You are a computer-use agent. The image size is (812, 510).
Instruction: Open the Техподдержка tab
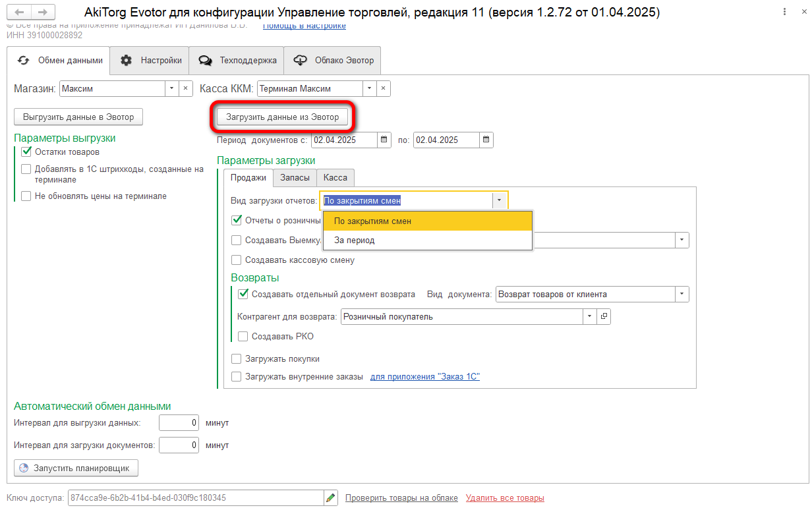pos(237,60)
